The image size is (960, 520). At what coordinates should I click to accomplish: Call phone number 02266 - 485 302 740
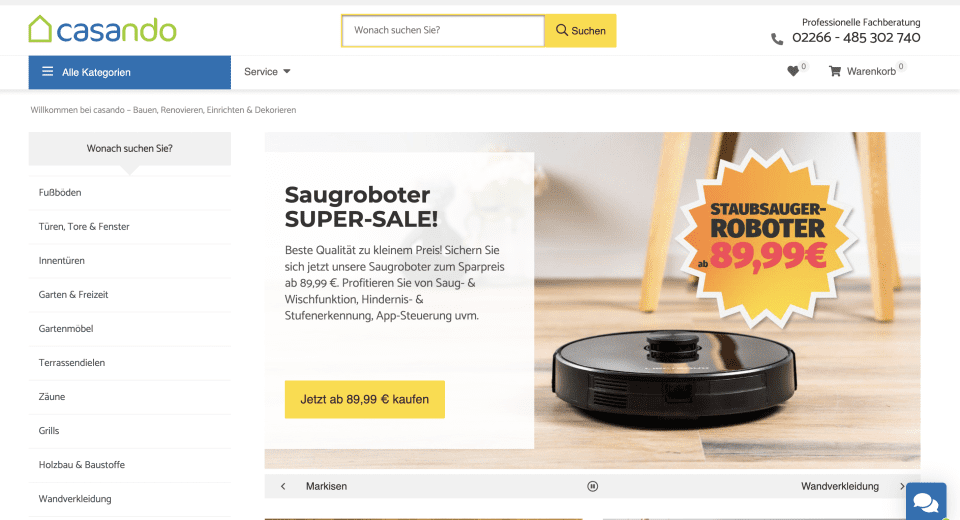pyautogui.click(x=856, y=38)
